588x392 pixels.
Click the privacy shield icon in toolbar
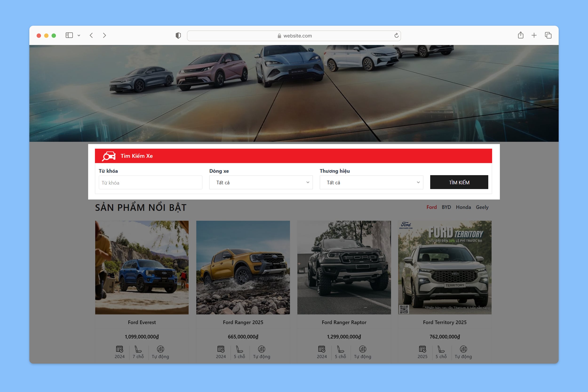[178, 36]
